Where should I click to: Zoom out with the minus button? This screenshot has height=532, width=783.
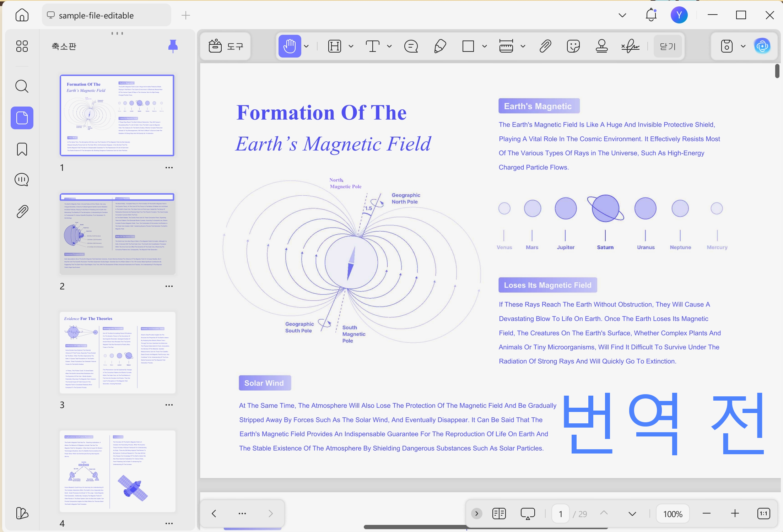(x=707, y=514)
